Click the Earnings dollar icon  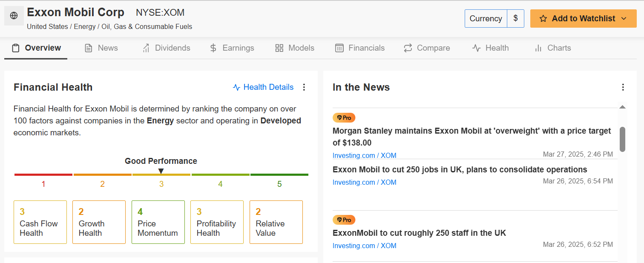213,48
